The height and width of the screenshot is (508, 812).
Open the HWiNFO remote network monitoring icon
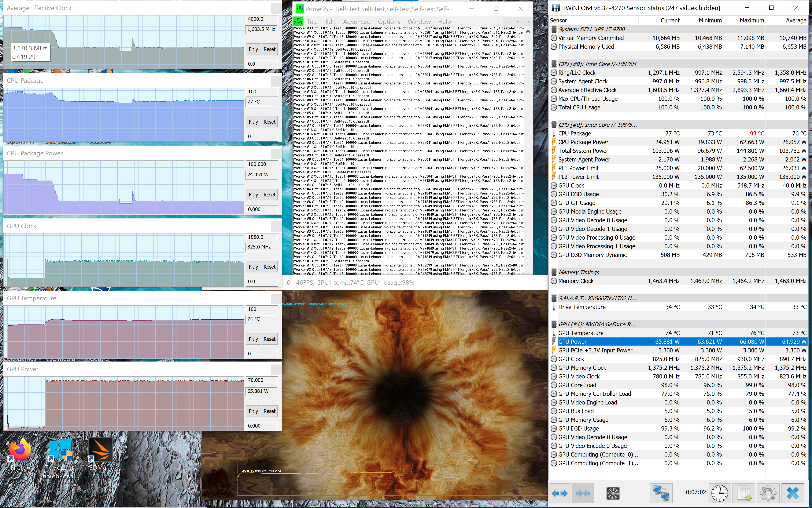pos(661,493)
